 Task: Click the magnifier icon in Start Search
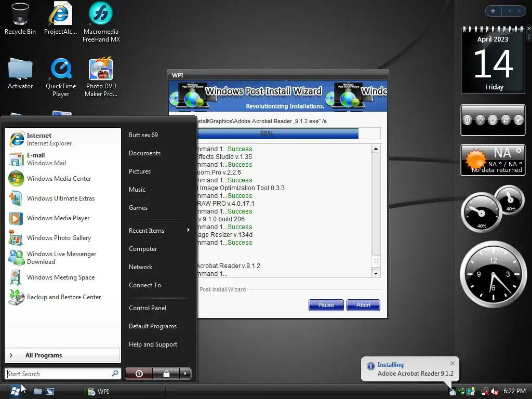[x=115, y=373]
